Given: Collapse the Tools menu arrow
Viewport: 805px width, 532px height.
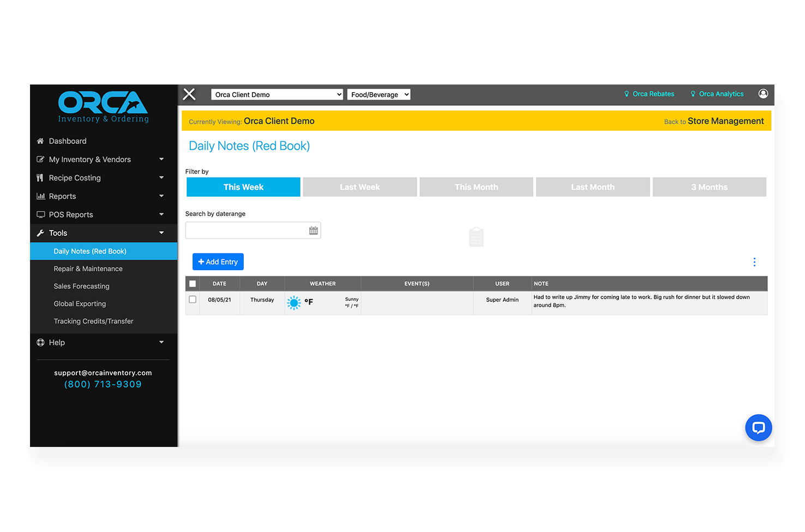Looking at the screenshot, I should click(161, 233).
